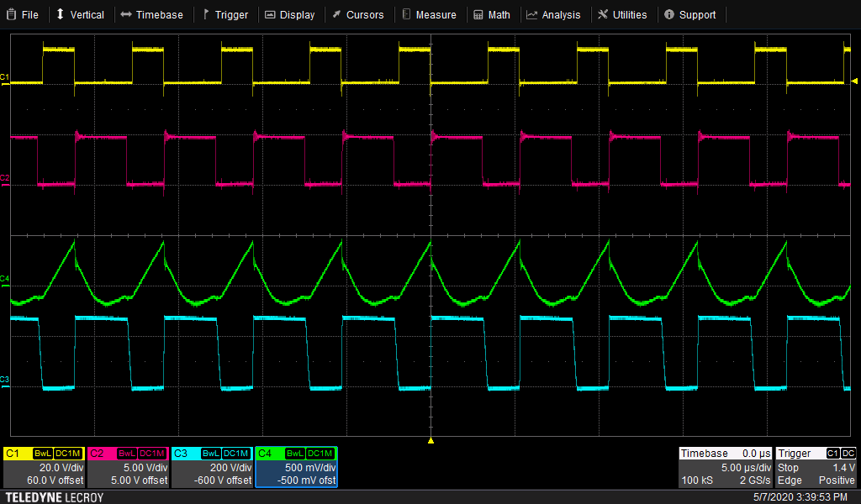
Task: Click the Math calculator icon
Action: pos(478,14)
